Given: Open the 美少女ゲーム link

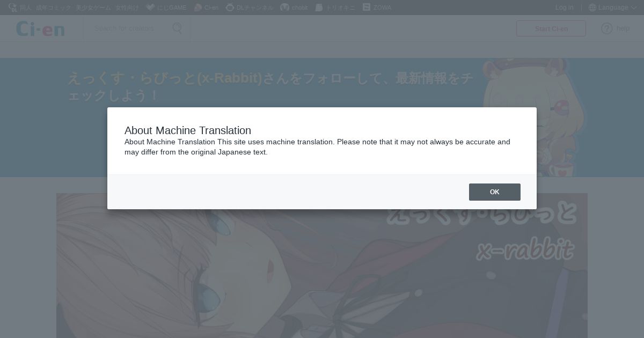Looking at the screenshot, I should click(x=93, y=8).
